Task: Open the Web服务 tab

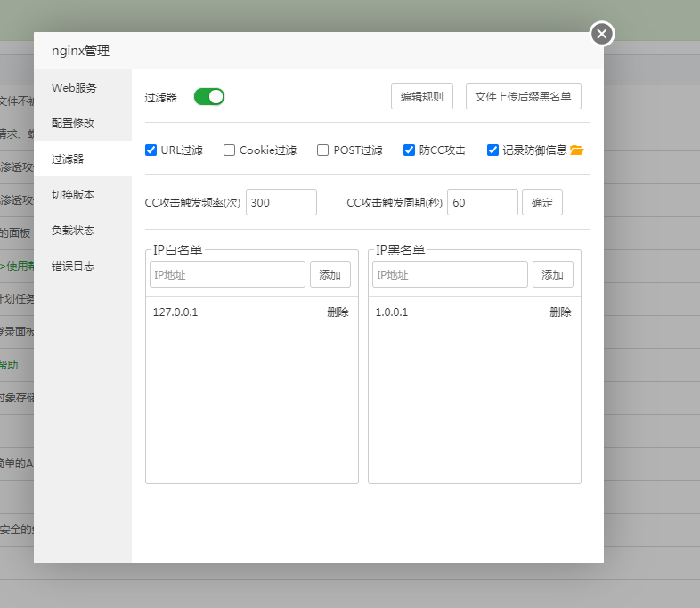Action: click(83, 87)
